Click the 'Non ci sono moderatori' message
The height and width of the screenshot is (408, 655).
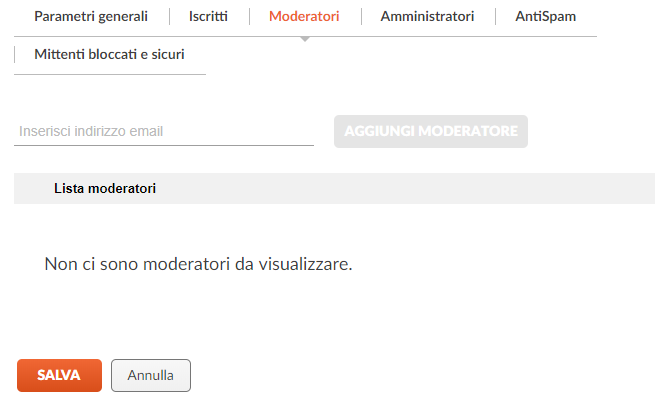tap(199, 265)
